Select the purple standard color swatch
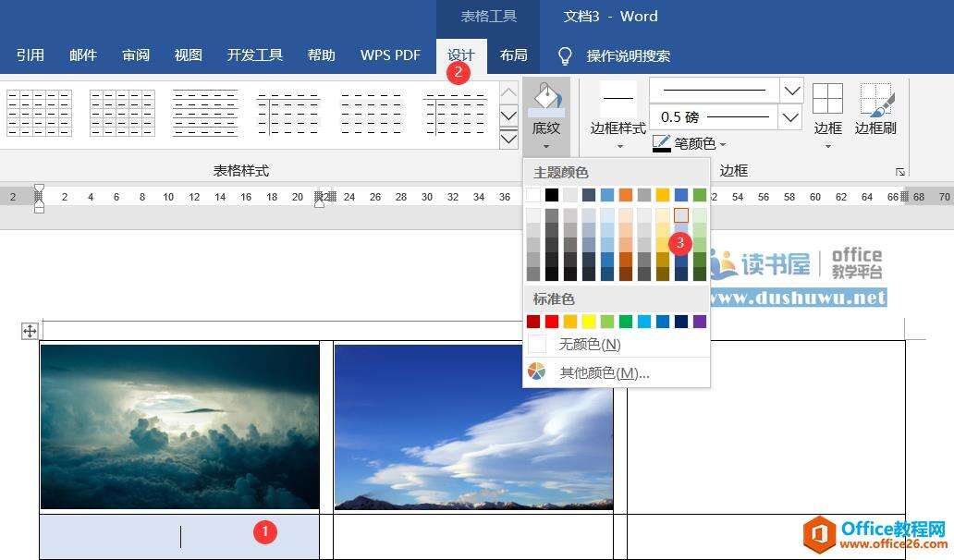Viewport: 954px width, 560px height. click(x=699, y=322)
